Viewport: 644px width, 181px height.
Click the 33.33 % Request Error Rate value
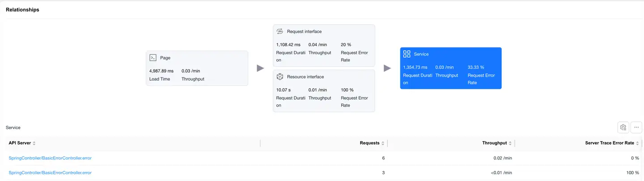click(476, 67)
